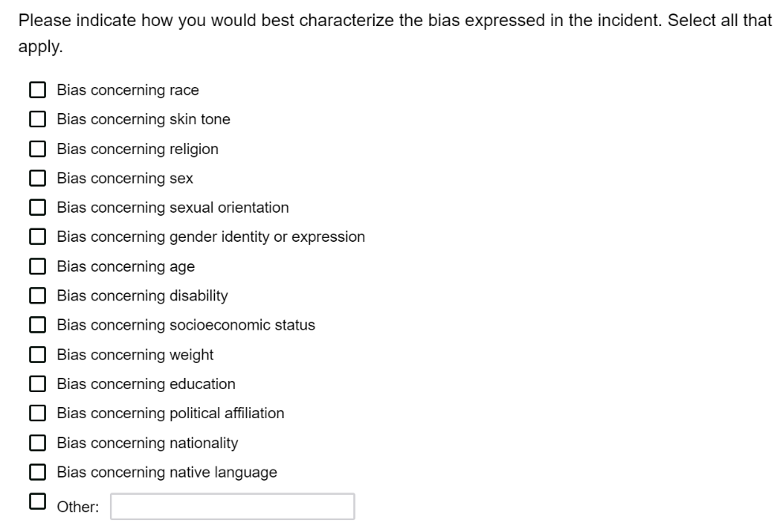Click the 'Bias concerning race' label text
777x532 pixels.
127,90
